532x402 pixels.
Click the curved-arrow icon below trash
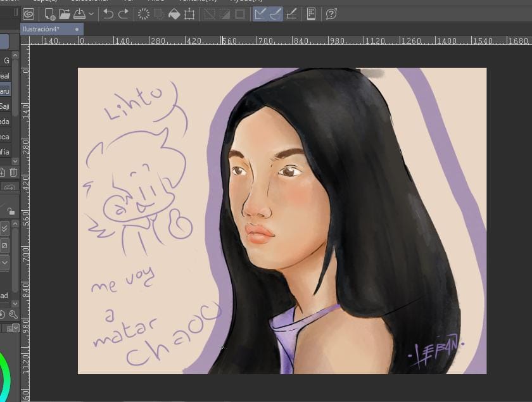[9, 187]
